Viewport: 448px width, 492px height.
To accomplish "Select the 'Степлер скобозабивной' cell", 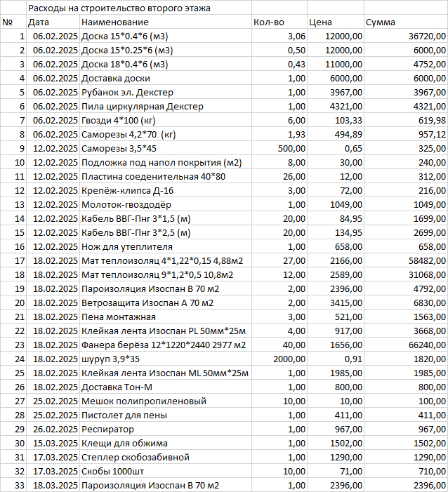I will click(x=126, y=457).
